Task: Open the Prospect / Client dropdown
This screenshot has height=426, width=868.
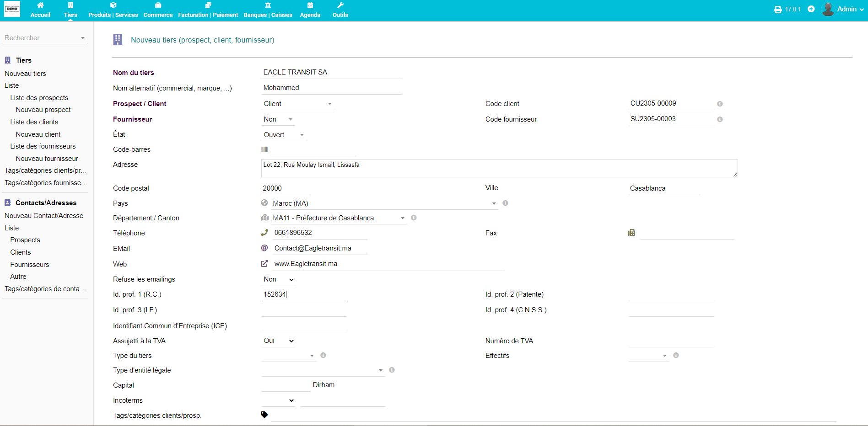Action: tap(297, 104)
